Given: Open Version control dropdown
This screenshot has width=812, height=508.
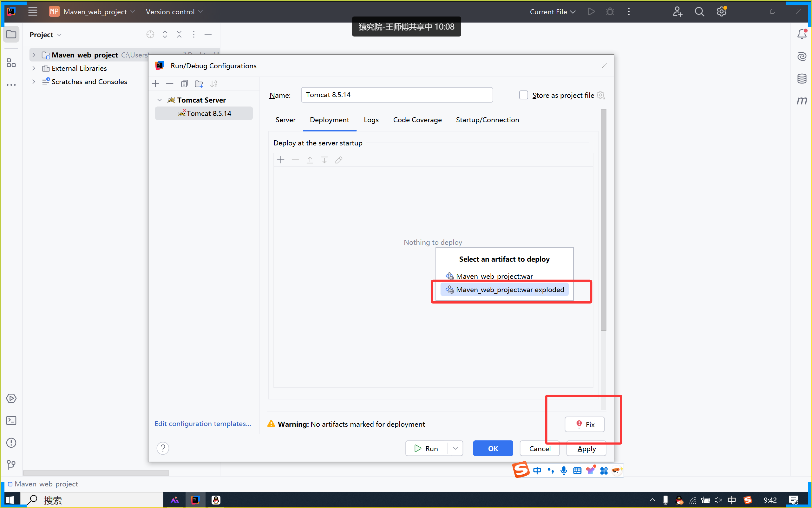Looking at the screenshot, I should [174, 12].
